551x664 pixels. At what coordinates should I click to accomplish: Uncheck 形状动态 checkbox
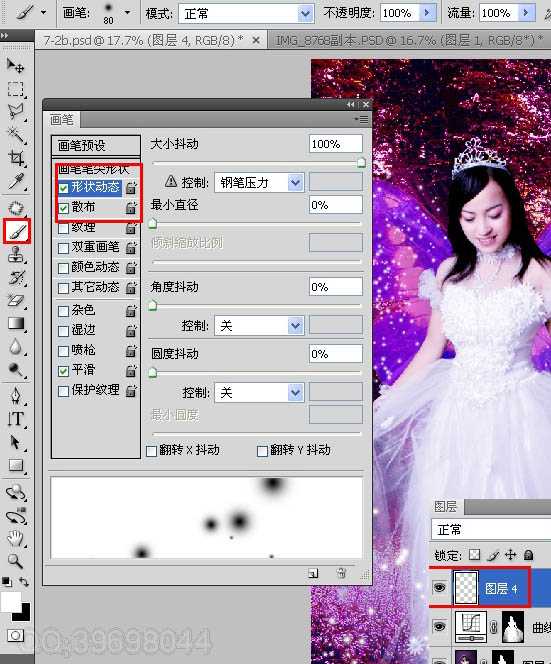64,188
